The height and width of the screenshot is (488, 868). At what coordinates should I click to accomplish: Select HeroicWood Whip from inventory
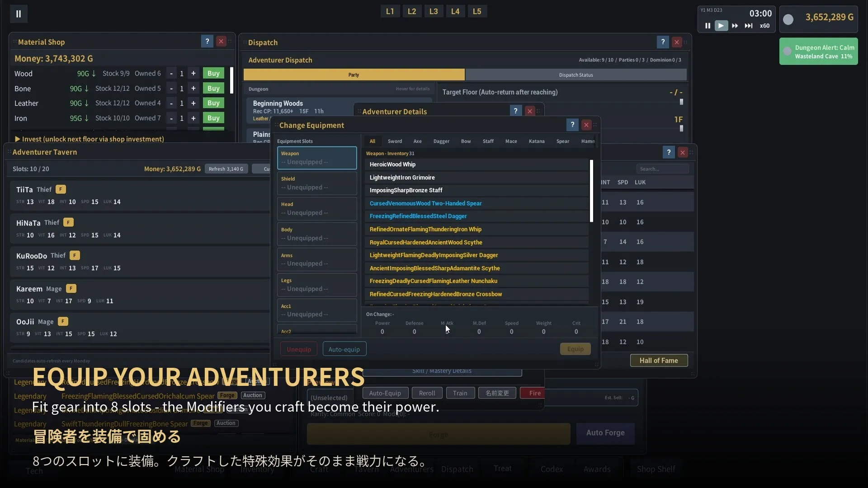476,164
